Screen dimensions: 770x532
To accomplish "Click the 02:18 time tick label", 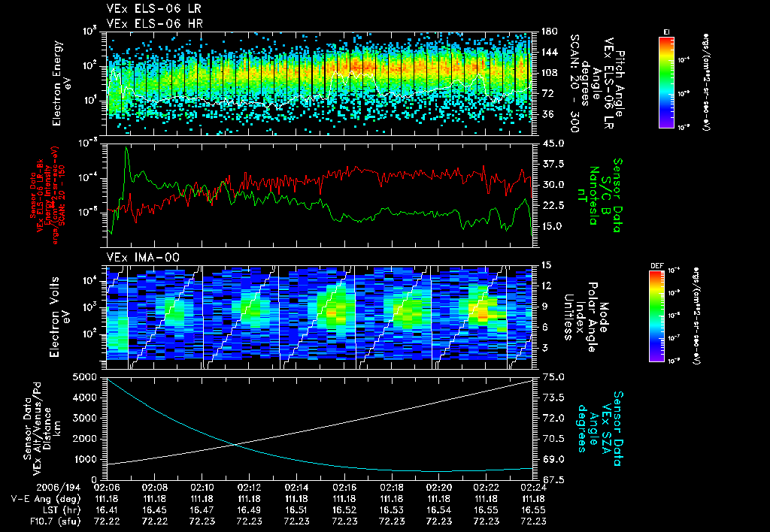I will tap(391, 488).
